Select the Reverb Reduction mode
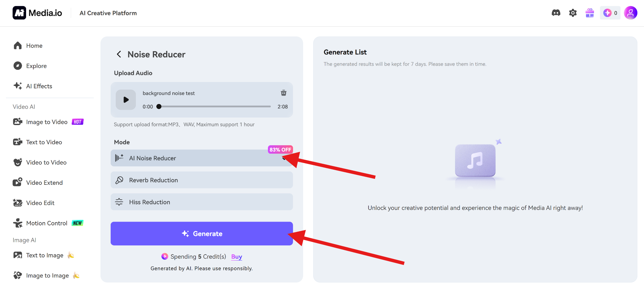644x291 pixels. click(x=202, y=180)
